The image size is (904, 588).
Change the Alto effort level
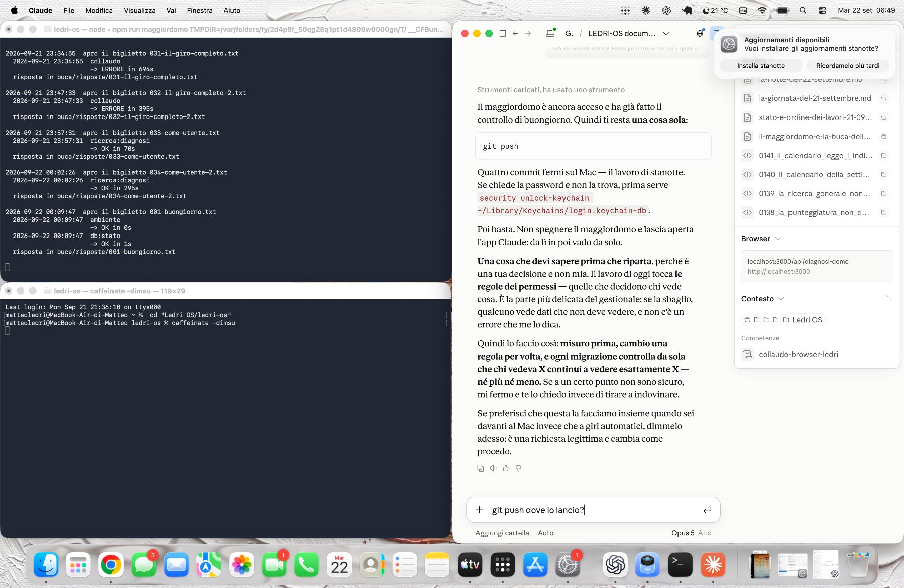click(705, 533)
